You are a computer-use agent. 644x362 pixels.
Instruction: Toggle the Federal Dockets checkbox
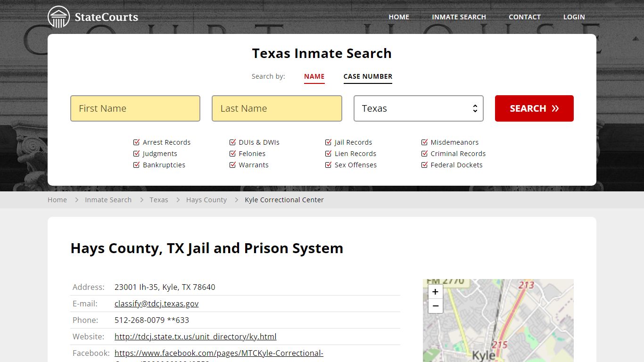coord(424,165)
